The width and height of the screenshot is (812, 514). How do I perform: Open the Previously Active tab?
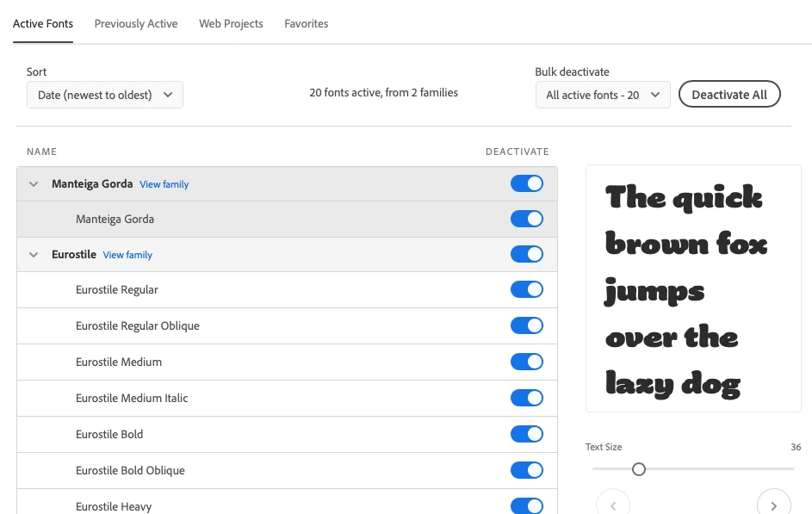point(136,24)
